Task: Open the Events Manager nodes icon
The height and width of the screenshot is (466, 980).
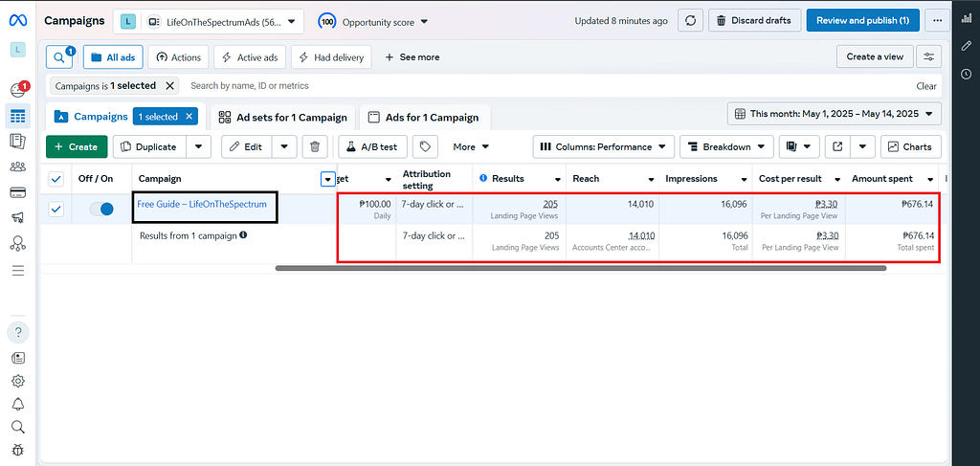Action: pyautogui.click(x=18, y=244)
